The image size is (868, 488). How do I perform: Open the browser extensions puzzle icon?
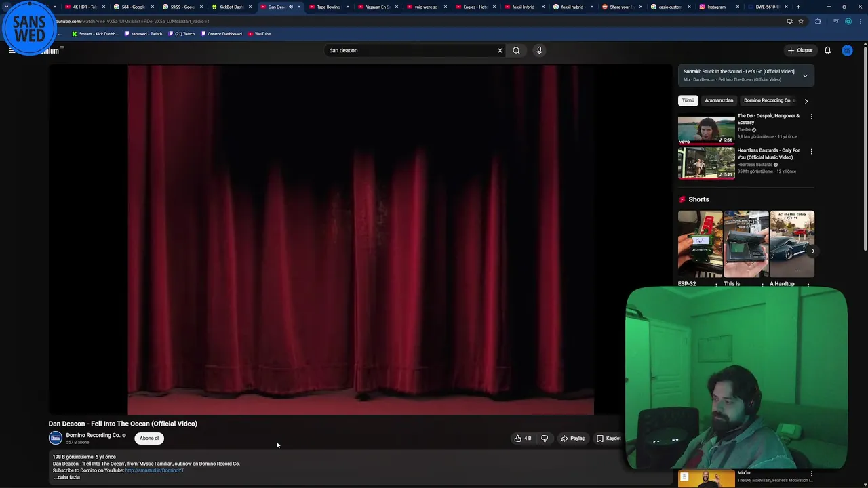pos(818,21)
